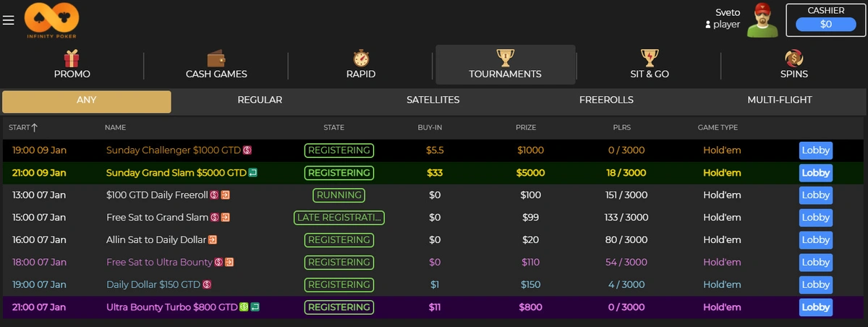This screenshot has width=868, height=327.
Task: Open the Sit & Go section
Action: [650, 64]
